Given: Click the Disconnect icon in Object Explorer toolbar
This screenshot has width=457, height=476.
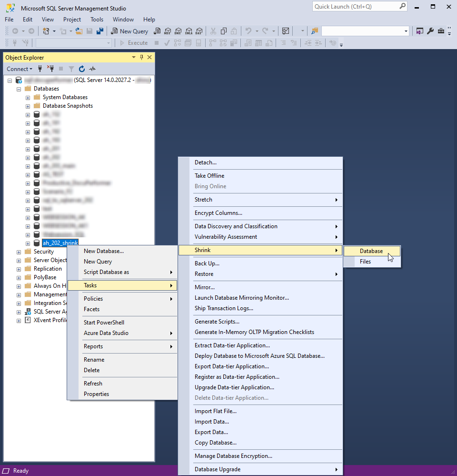Looking at the screenshot, I should coord(50,69).
